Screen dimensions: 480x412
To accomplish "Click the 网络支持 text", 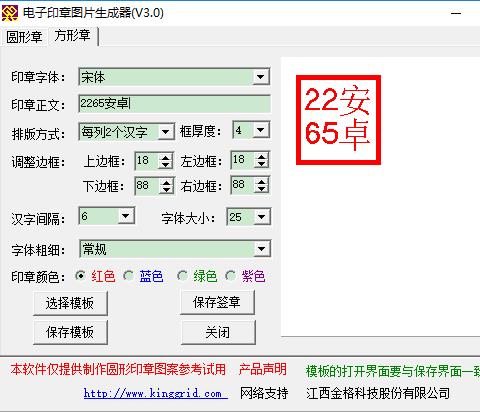I will (x=264, y=393).
